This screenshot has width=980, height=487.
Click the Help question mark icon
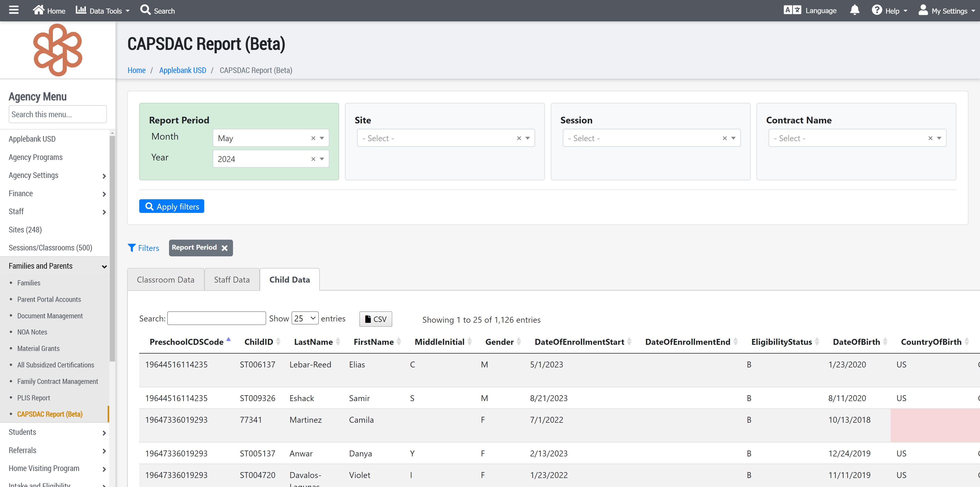coord(877,10)
